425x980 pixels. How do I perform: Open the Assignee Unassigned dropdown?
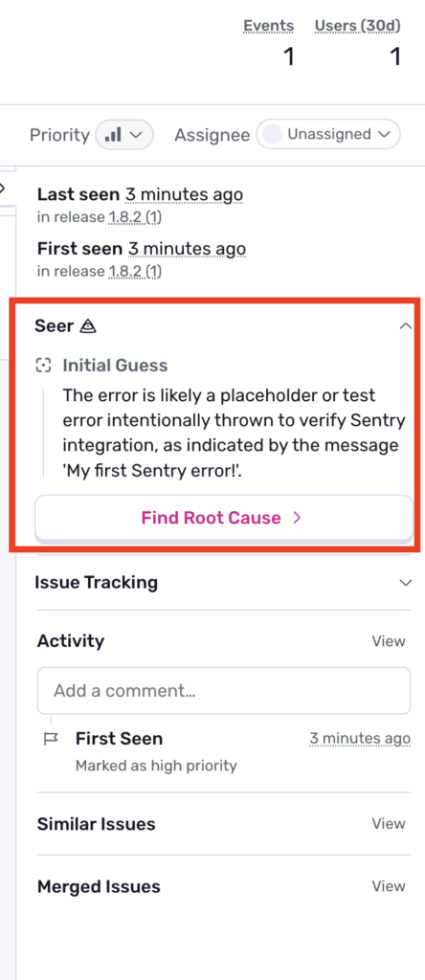coord(328,134)
